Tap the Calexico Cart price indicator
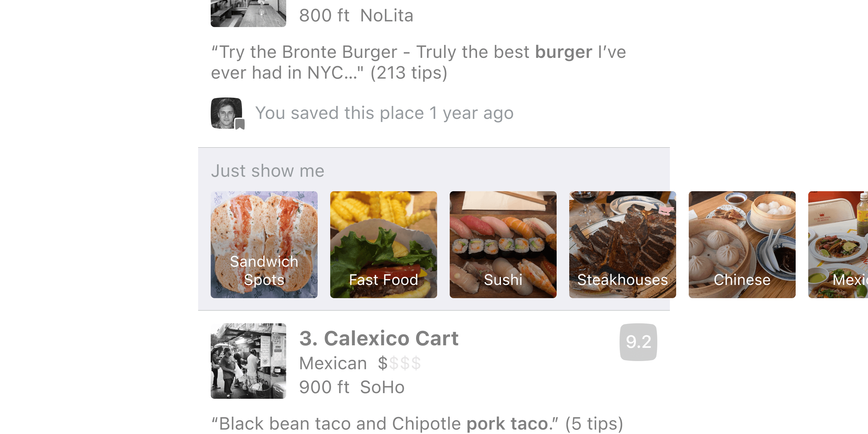The image size is (868, 434). click(x=399, y=363)
